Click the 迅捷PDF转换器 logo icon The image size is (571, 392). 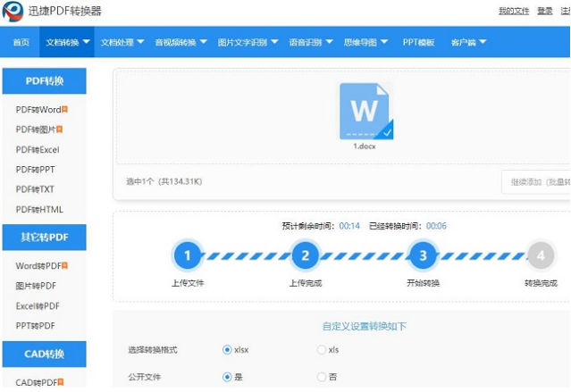click(13, 11)
